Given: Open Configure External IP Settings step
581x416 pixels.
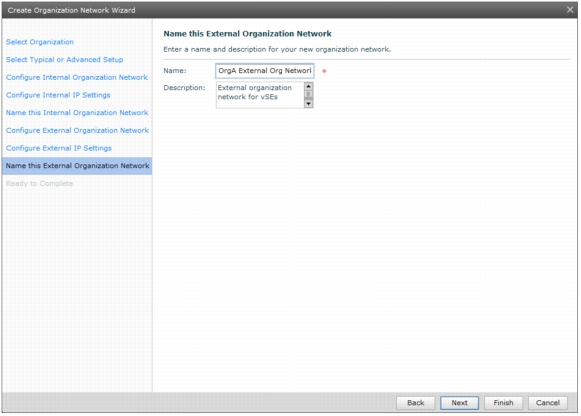Looking at the screenshot, I should point(59,148).
